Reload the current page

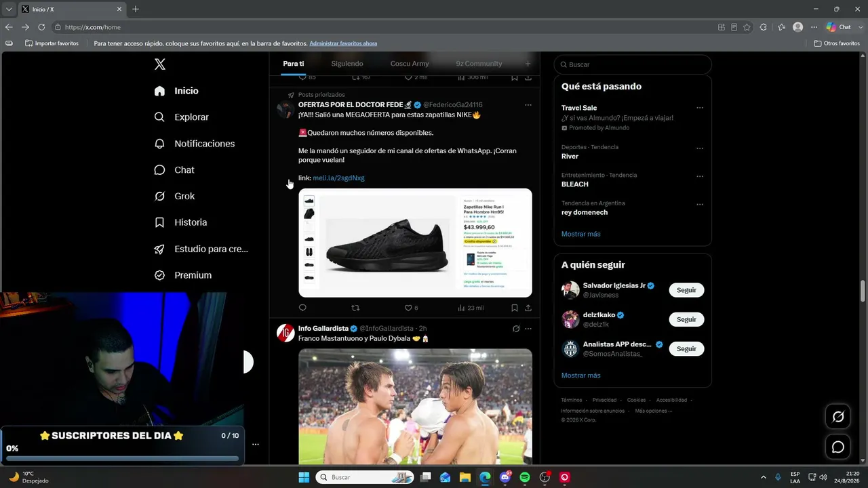pyautogui.click(x=41, y=27)
